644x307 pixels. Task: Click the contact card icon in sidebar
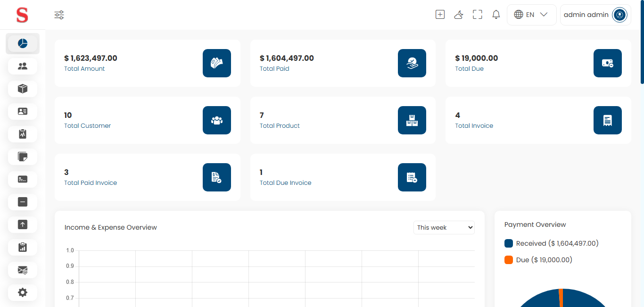click(22, 111)
